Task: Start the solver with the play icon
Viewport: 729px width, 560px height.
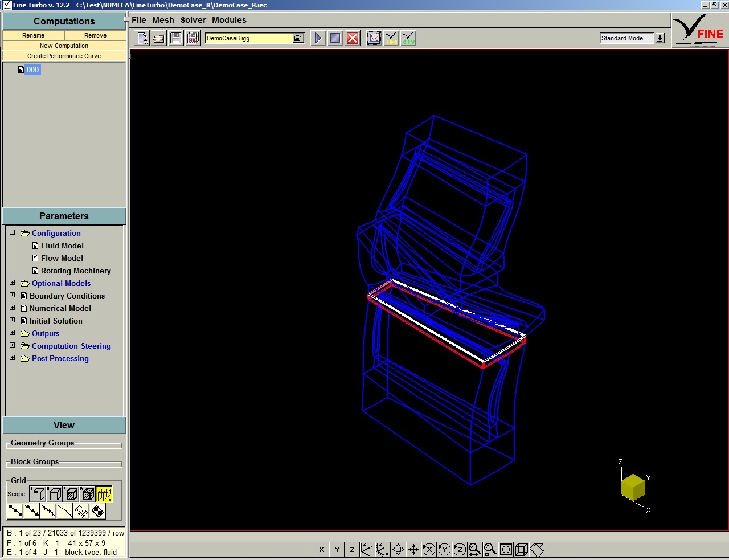Action: point(318,38)
